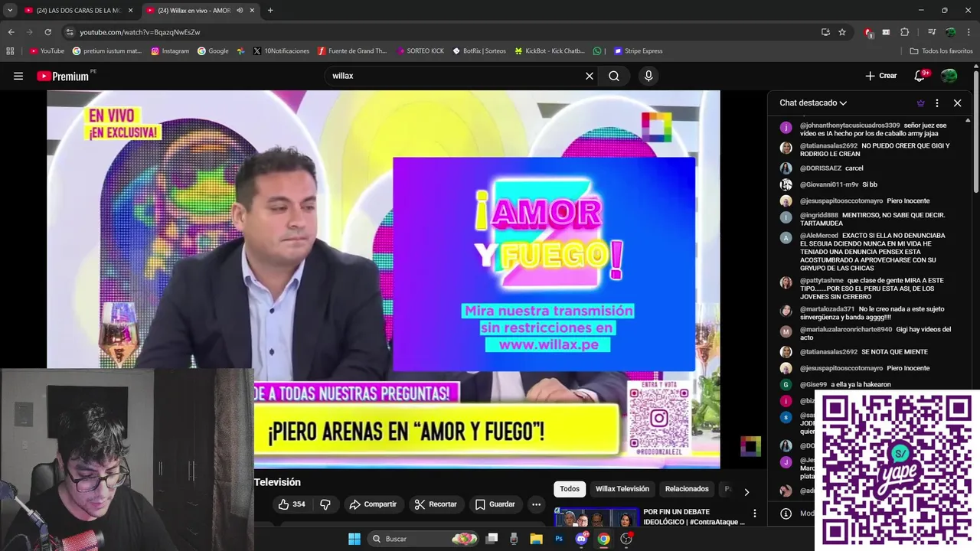Select the Willax en vivo tab
The width and height of the screenshot is (980, 551).
[199, 11]
